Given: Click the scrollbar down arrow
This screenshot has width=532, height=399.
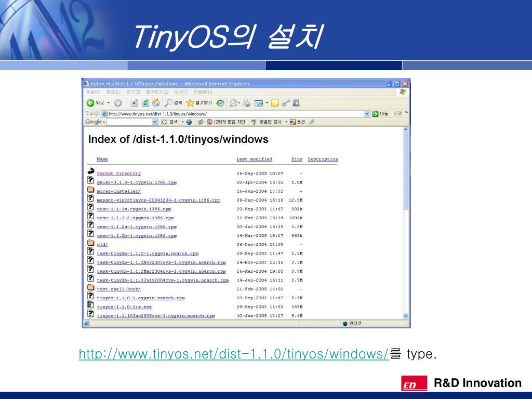Looking at the screenshot, I should click(405, 316).
